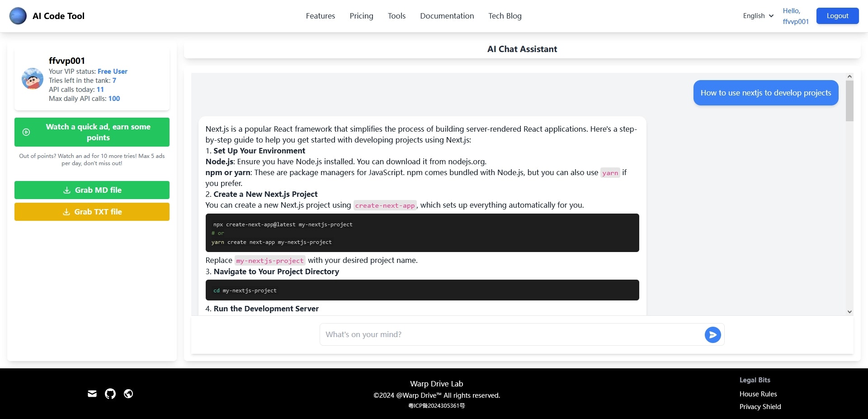This screenshot has height=419, width=868.
Task: Open the Privacy Shield link
Action: tap(760, 407)
